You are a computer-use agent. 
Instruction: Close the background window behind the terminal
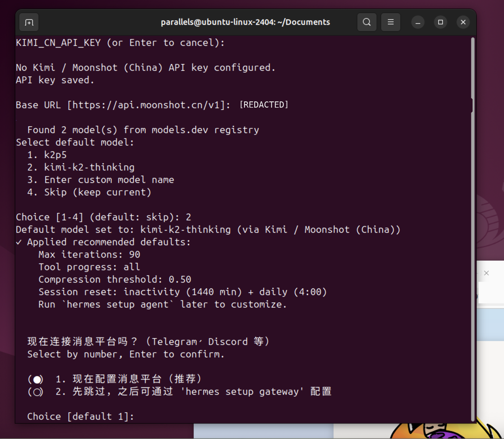pos(486,273)
